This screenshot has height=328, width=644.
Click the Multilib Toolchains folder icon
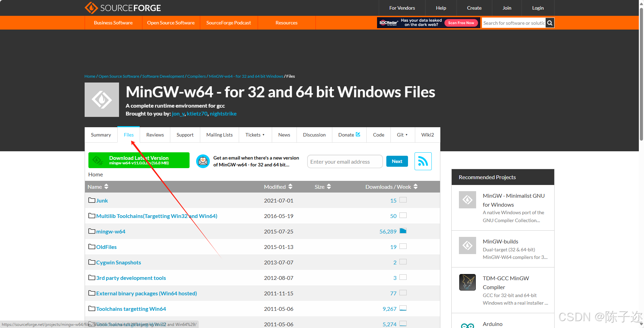pos(92,216)
